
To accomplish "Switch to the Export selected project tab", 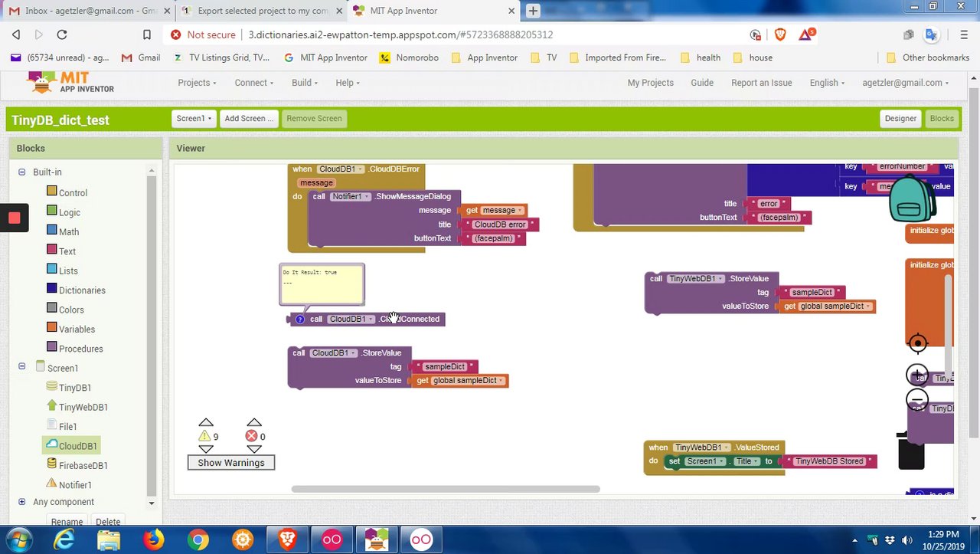I will tap(260, 11).
